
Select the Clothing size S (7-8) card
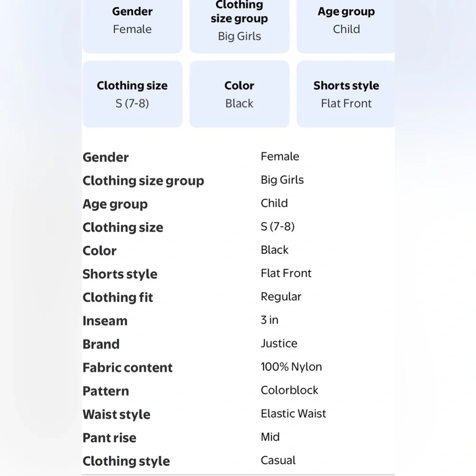[132, 94]
